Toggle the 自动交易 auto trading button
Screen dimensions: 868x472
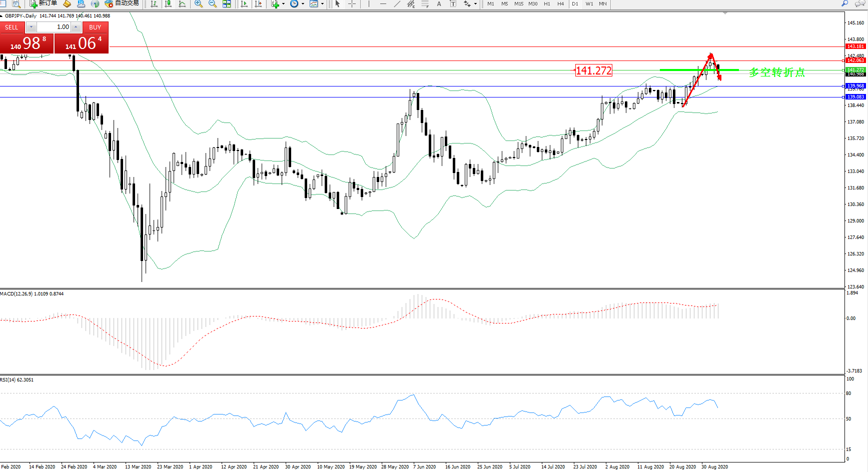122,3
